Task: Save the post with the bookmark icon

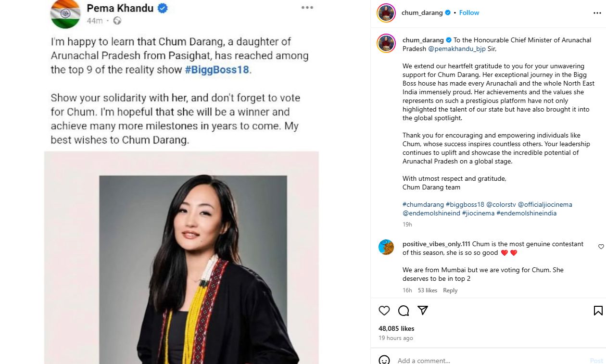Action: tap(598, 311)
